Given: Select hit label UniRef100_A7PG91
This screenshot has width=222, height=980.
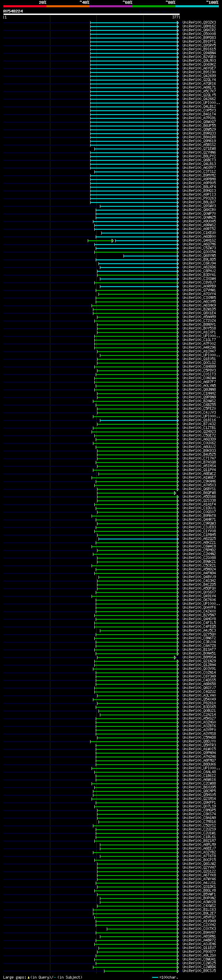Looking at the screenshot, I should [199, 118].
